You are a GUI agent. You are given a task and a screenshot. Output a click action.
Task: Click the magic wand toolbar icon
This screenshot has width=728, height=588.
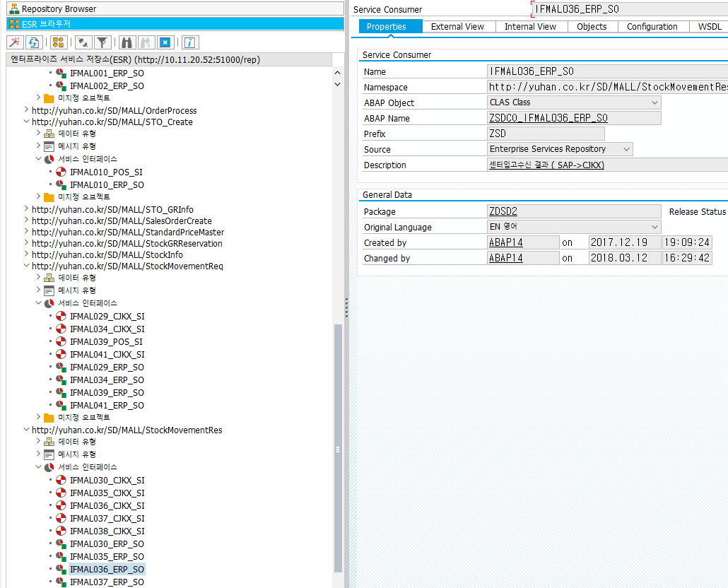(16, 42)
